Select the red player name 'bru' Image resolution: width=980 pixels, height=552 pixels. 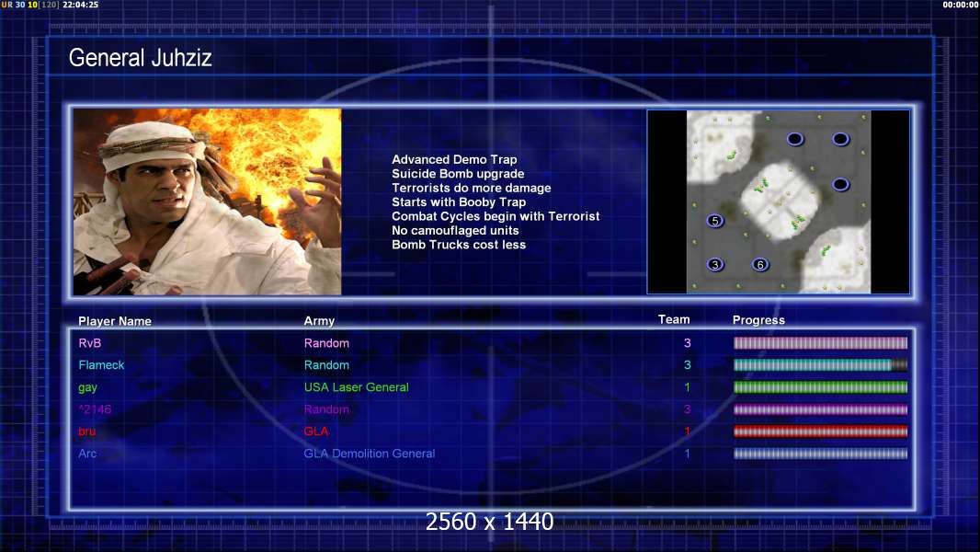pos(86,431)
